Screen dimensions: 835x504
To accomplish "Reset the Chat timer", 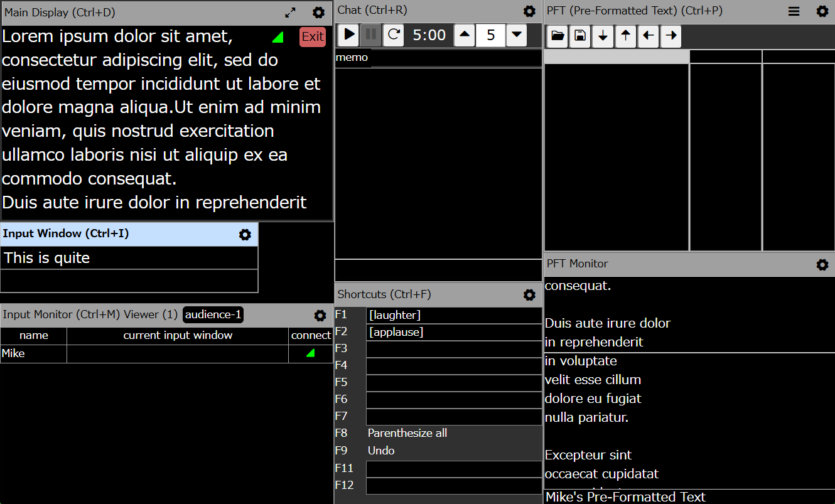I will point(393,35).
